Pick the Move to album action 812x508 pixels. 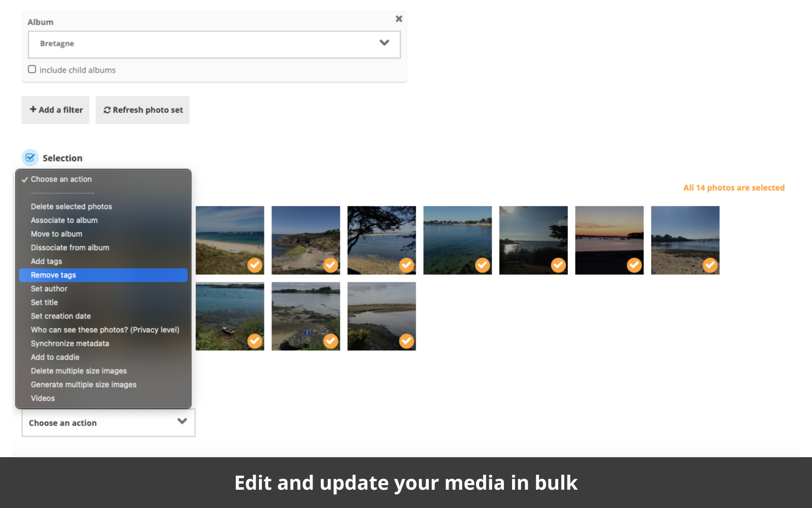click(x=104, y=234)
